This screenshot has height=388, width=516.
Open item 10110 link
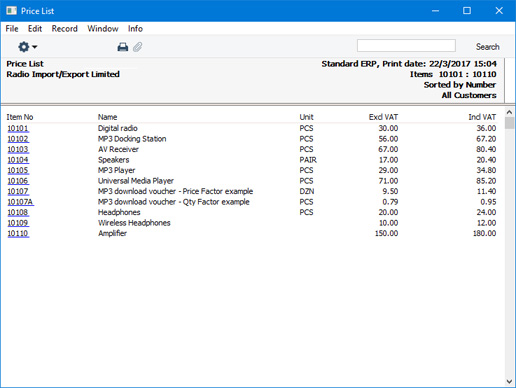tap(18, 233)
